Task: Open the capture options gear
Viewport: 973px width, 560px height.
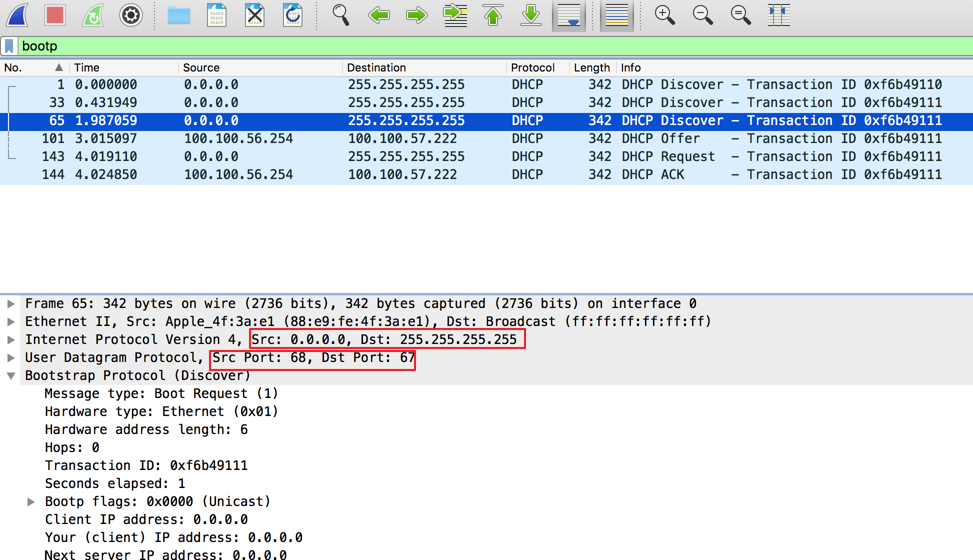Action: (x=130, y=15)
